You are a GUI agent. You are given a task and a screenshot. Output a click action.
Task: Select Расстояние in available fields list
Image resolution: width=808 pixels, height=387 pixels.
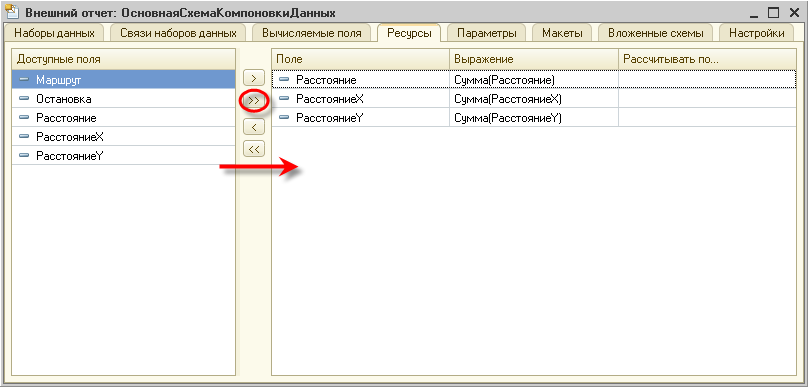(124, 117)
